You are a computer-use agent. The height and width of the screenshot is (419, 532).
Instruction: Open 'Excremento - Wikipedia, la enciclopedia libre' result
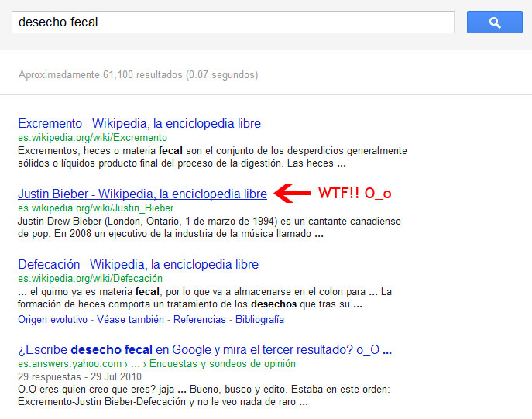click(139, 123)
